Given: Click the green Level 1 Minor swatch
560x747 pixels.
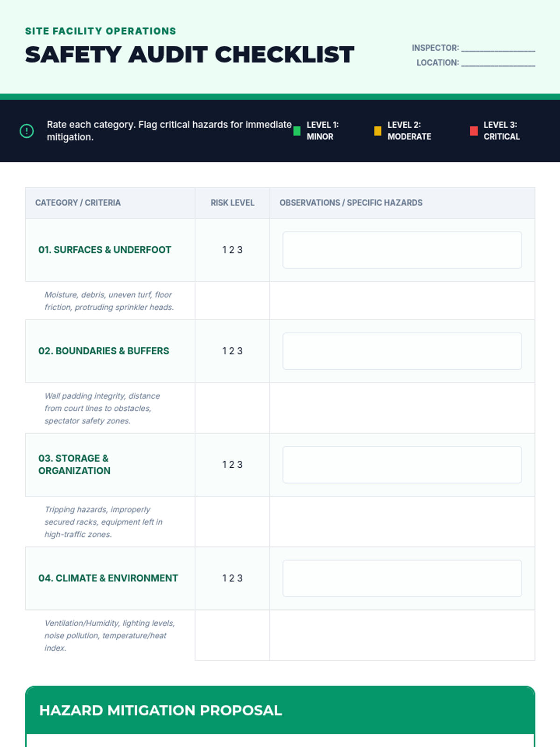Looking at the screenshot, I should [297, 131].
